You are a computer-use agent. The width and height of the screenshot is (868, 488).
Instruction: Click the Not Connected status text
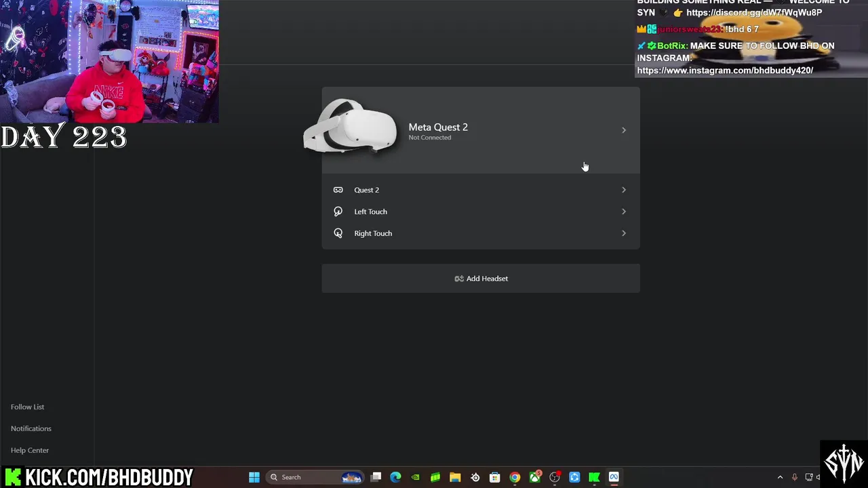pos(429,138)
